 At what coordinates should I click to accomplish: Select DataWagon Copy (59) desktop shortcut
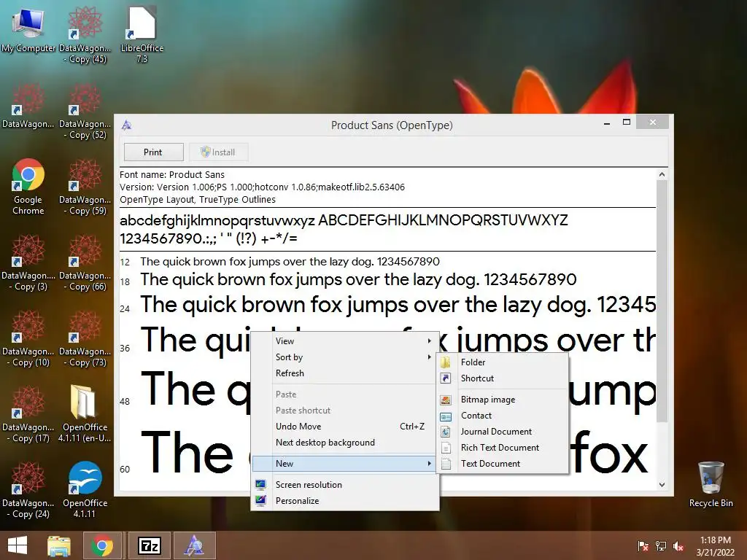pos(85,186)
